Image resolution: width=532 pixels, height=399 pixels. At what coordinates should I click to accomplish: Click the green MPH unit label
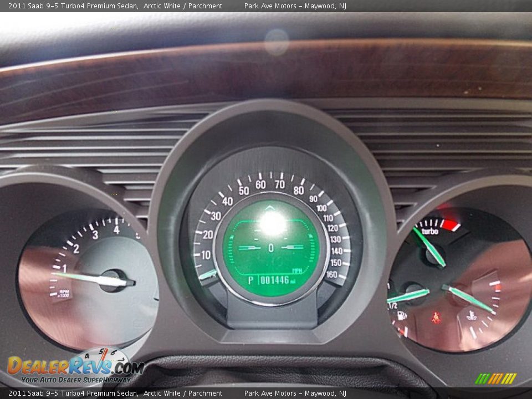coord(297,270)
